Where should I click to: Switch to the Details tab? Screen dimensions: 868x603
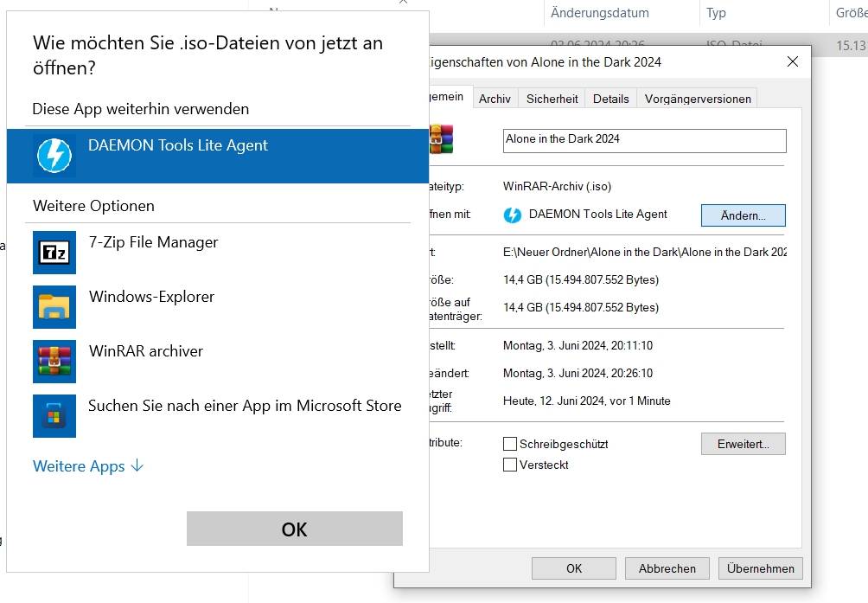(x=610, y=99)
